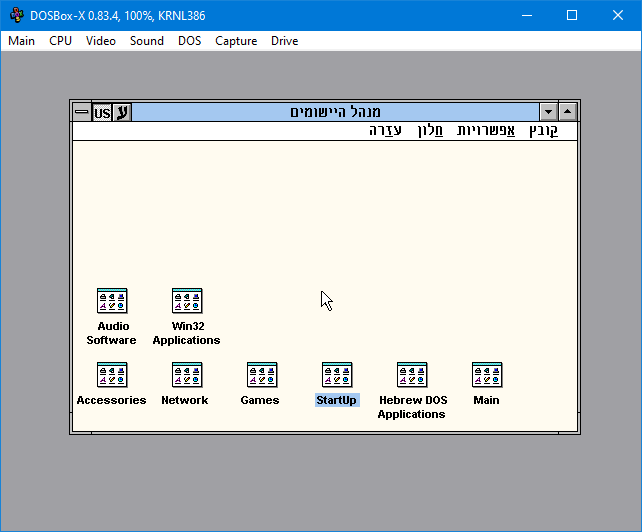This screenshot has width=642, height=532.
Task: Minimize Program Manager with the down arrow
Action: [x=548, y=112]
